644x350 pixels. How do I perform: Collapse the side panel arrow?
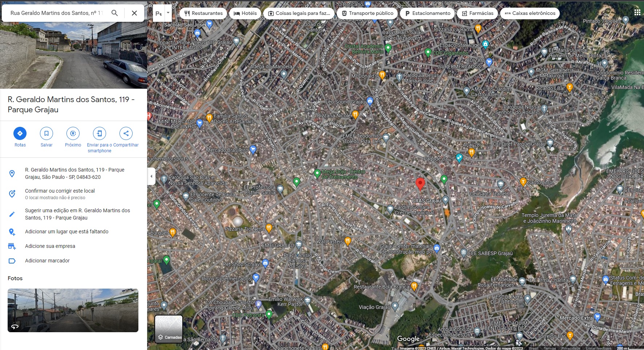click(x=151, y=177)
